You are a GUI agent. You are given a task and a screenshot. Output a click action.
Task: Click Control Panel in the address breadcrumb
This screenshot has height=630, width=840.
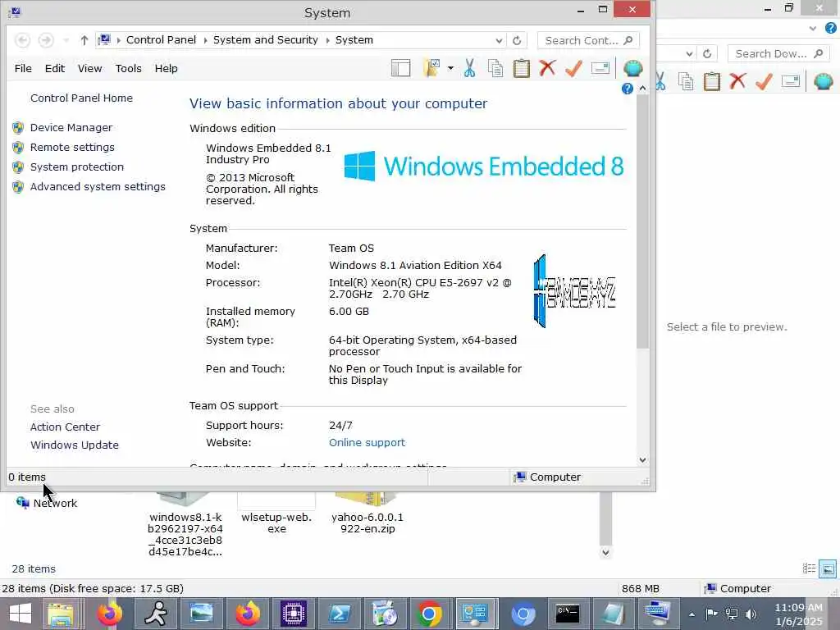click(161, 40)
